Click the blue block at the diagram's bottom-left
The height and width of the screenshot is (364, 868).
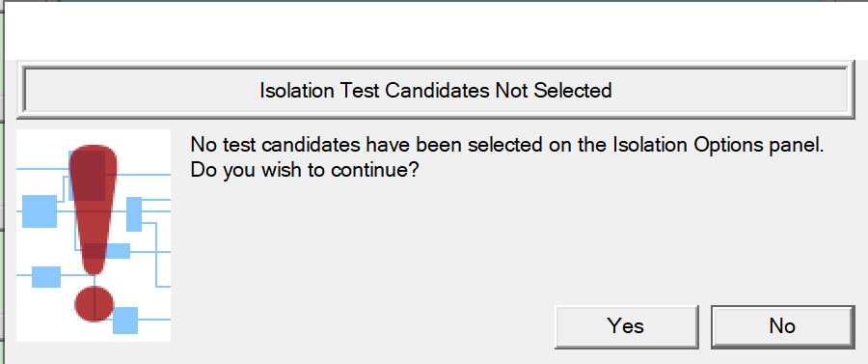(46, 277)
